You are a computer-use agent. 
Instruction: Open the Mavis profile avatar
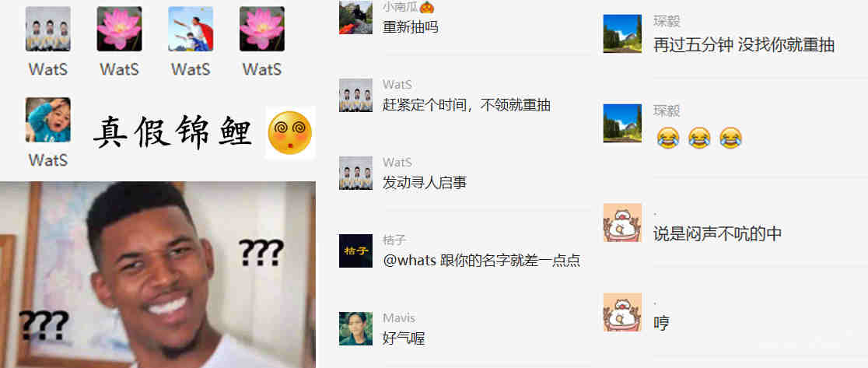point(355,328)
